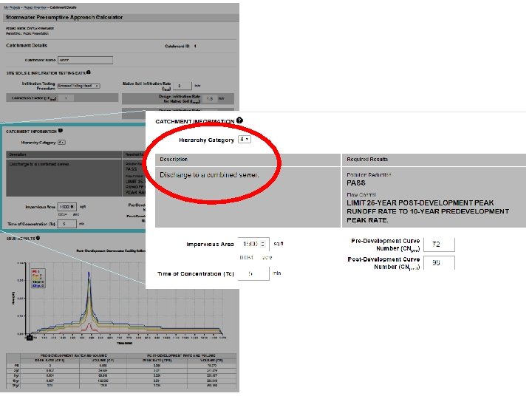Click the "Description" column header in enlarged callout

174,159
